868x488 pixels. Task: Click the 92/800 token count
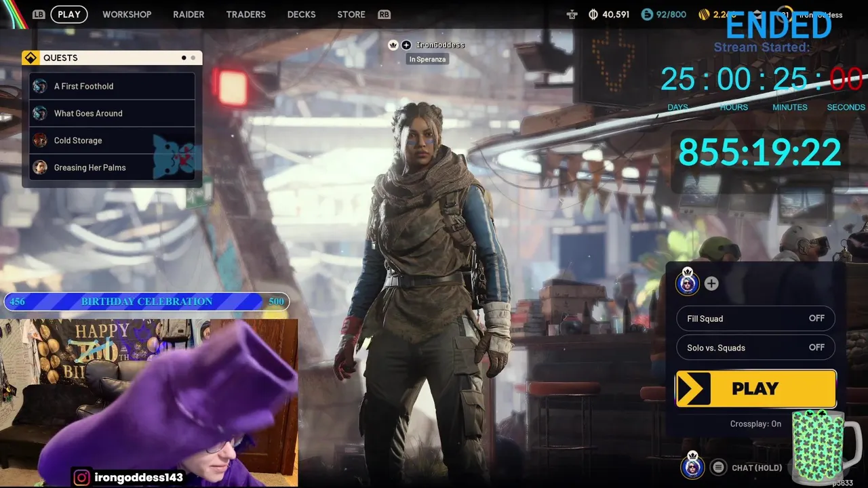point(671,14)
